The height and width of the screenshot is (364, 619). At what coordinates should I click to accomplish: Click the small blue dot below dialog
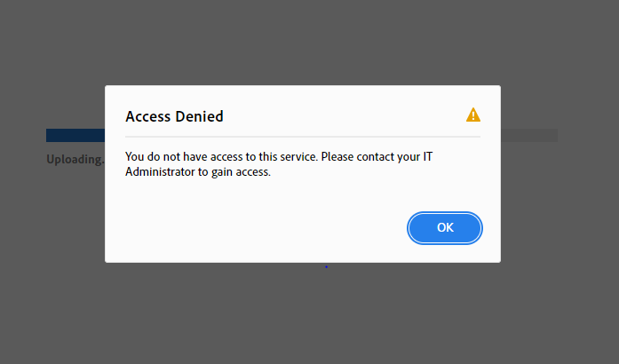click(x=326, y=266)
